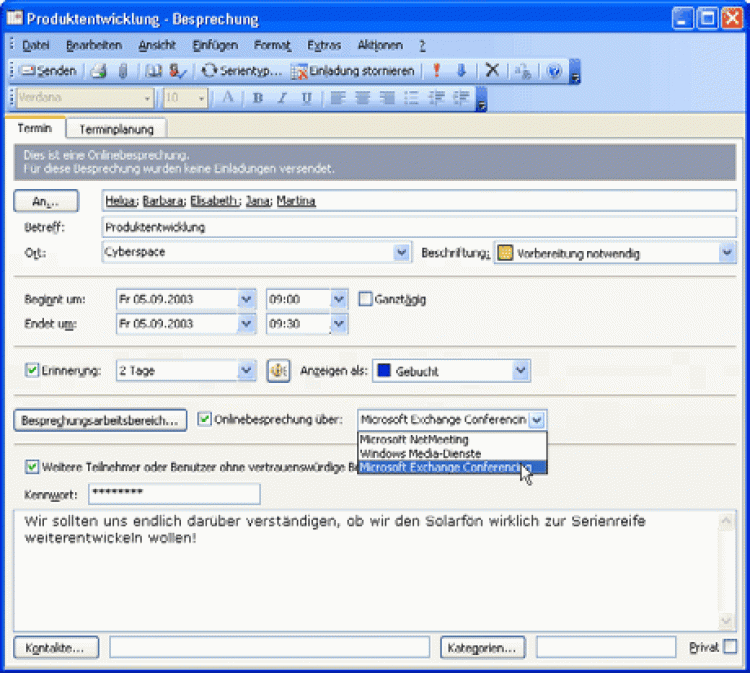Click the reminder sound speaker icon
The width and height of the screenshot is (750, 673).
[x=280, y=370]
